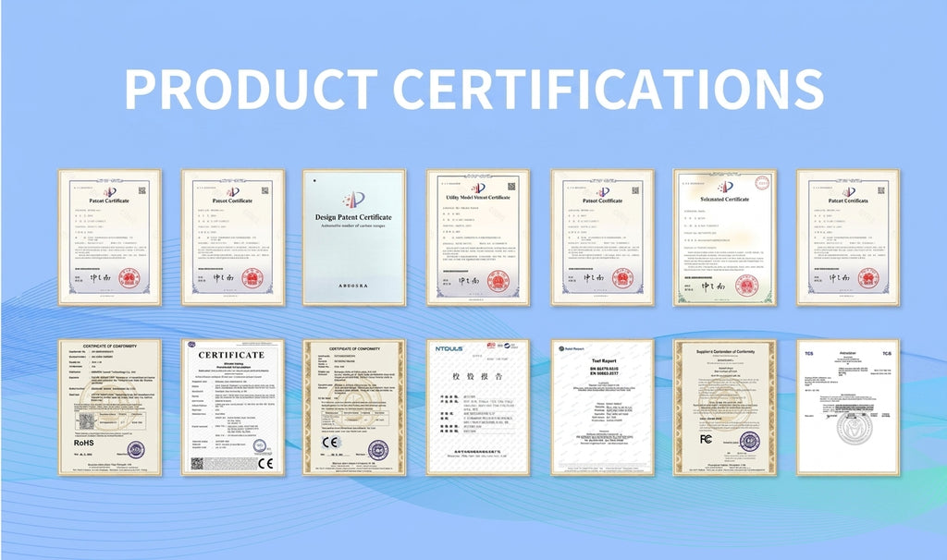Click the emblem above Design Patent Certificate title
The height and width of the screenshot is (560, 947).
(x=354, y=199)
